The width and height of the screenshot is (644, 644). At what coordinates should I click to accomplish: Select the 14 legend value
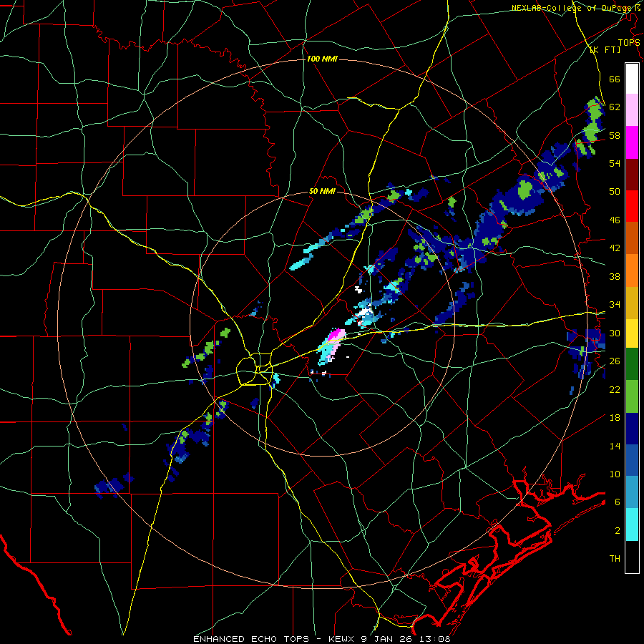(615, 446)
